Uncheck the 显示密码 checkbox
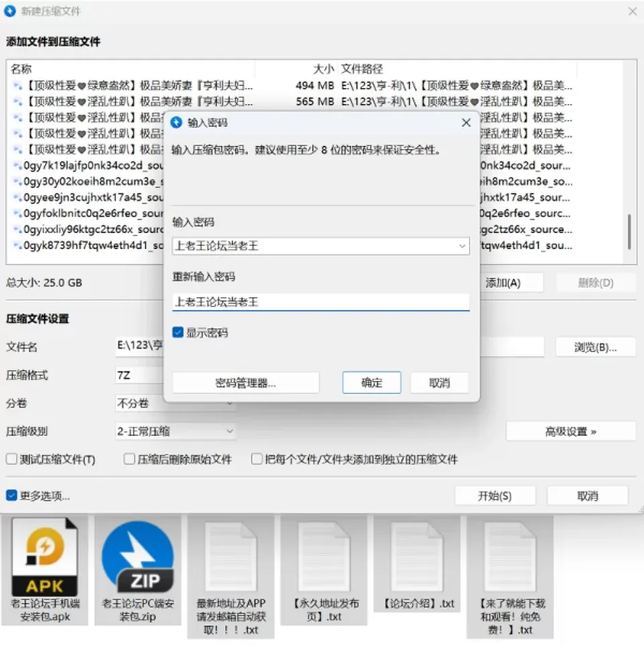 178,333
